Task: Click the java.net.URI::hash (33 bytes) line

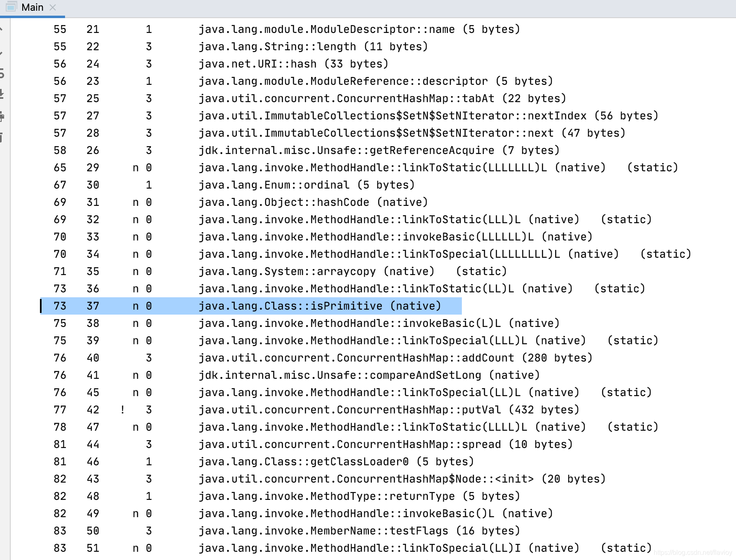Action: click(293, 64)
